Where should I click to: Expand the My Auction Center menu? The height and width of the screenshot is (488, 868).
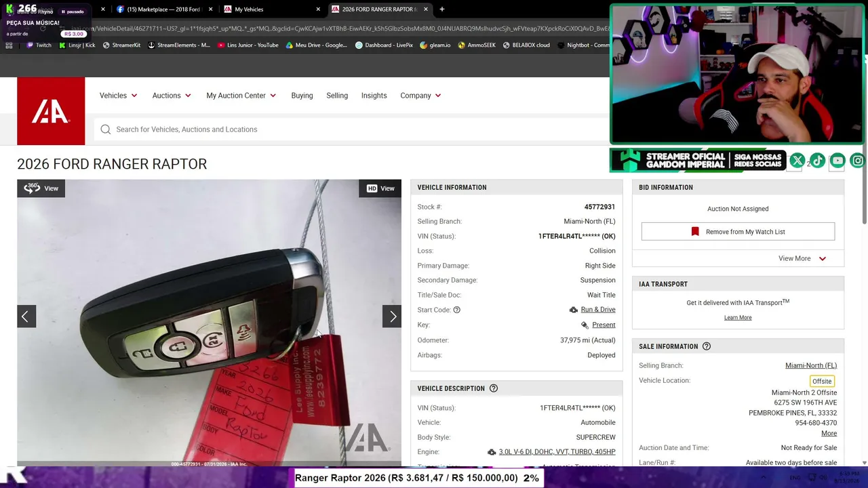tap(241, 96)
